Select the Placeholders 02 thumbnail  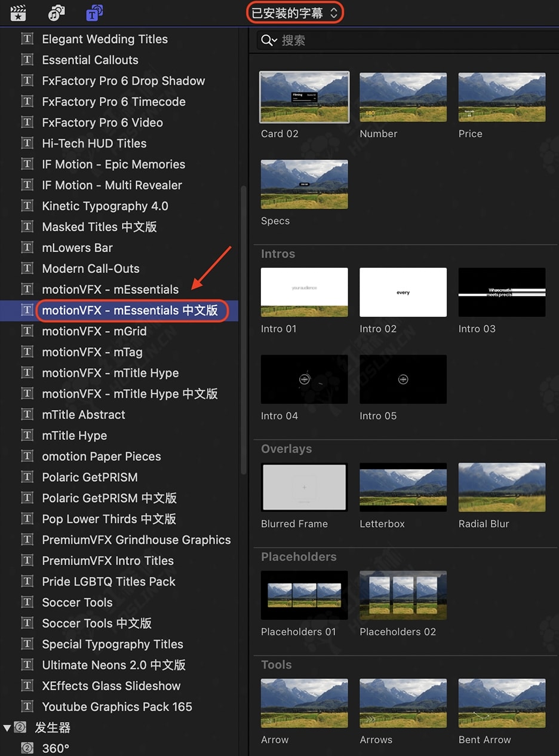(x=403, y=595)
